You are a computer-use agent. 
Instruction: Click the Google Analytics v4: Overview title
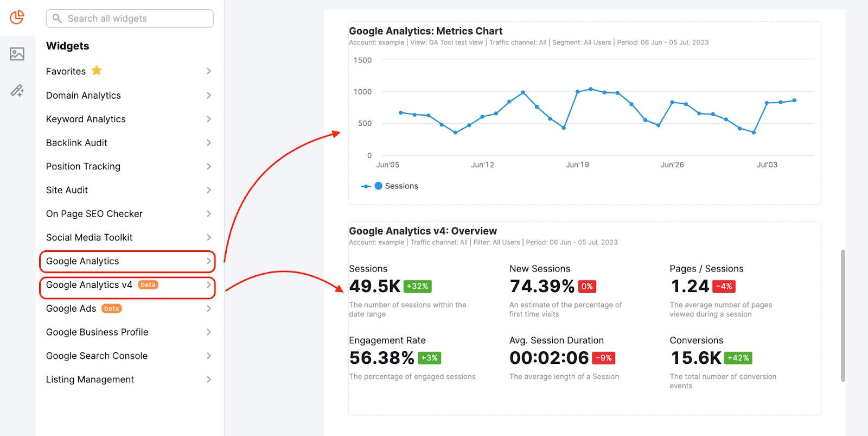423,231
